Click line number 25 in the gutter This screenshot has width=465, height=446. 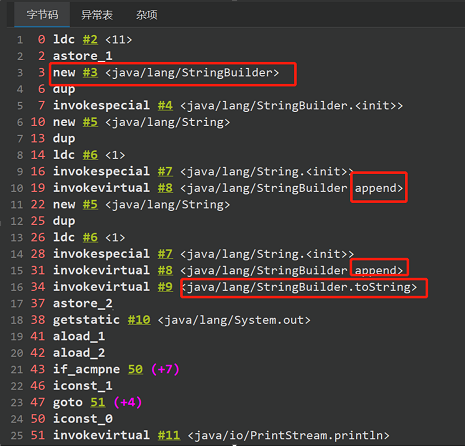point(17,435)
